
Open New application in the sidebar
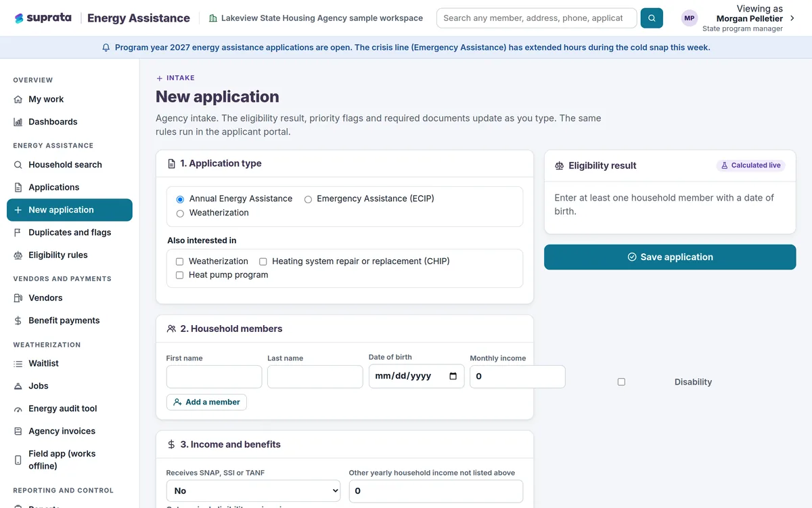click(x=70, y=210)
